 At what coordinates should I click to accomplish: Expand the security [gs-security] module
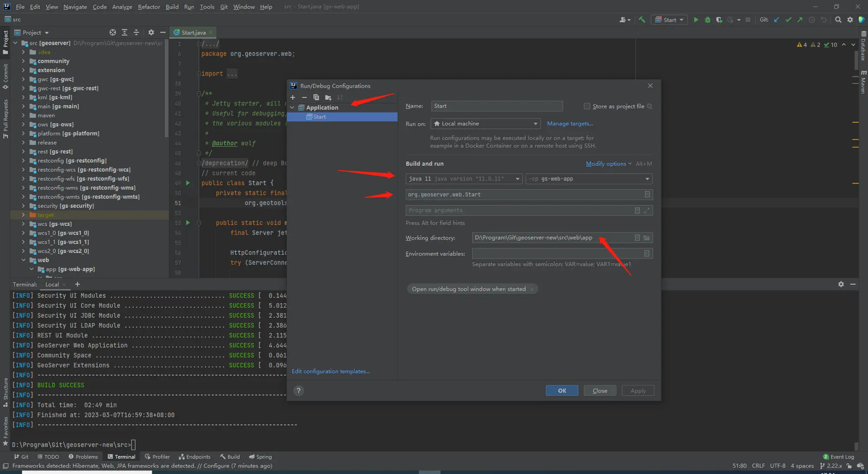pos(23,206)
